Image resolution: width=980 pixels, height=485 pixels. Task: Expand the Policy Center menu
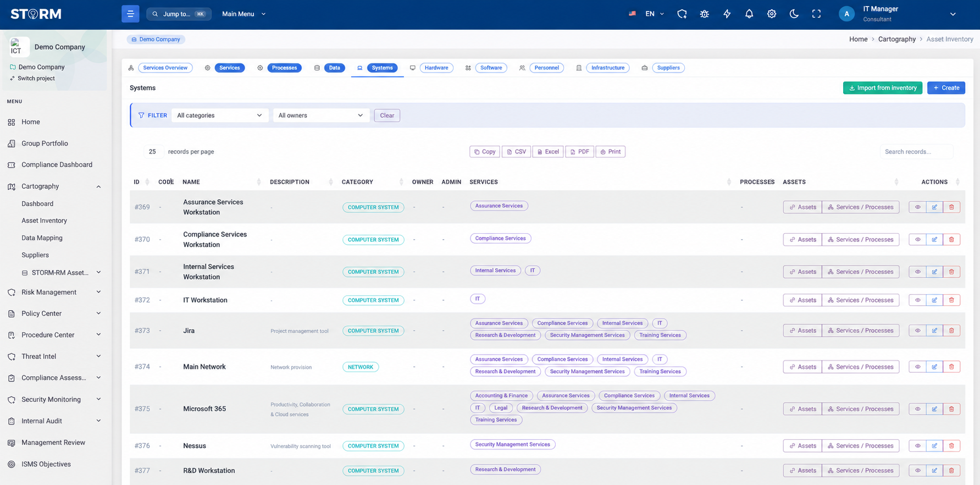(x=55, y=313)
